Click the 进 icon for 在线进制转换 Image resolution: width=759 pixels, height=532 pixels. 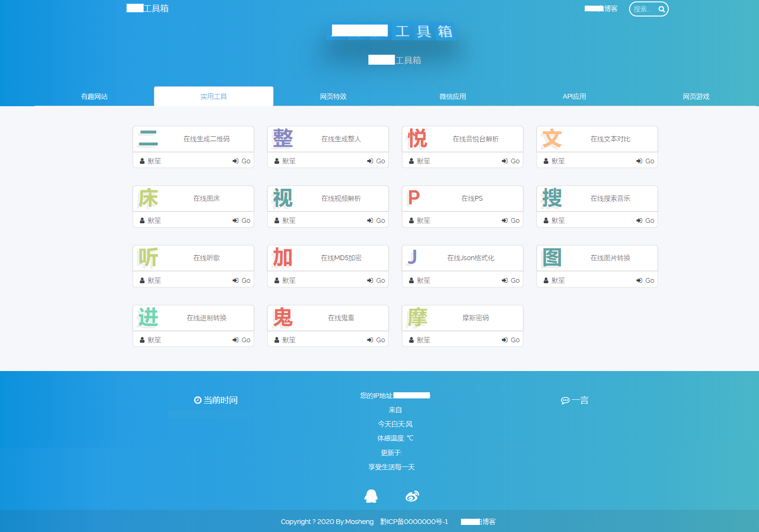pos(148,317)
